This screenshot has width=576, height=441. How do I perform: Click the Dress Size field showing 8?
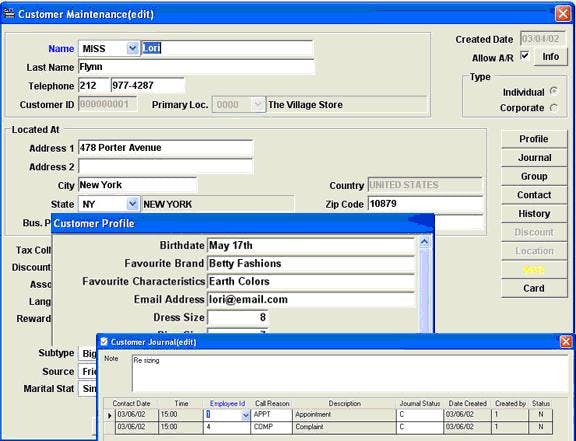(238, 318)
